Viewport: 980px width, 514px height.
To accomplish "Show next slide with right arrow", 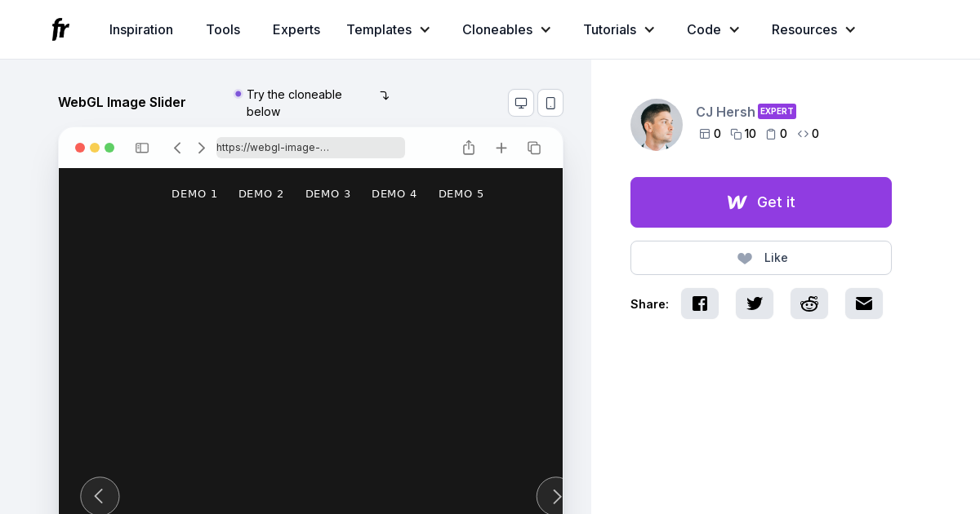I will (x=550, y=495).
